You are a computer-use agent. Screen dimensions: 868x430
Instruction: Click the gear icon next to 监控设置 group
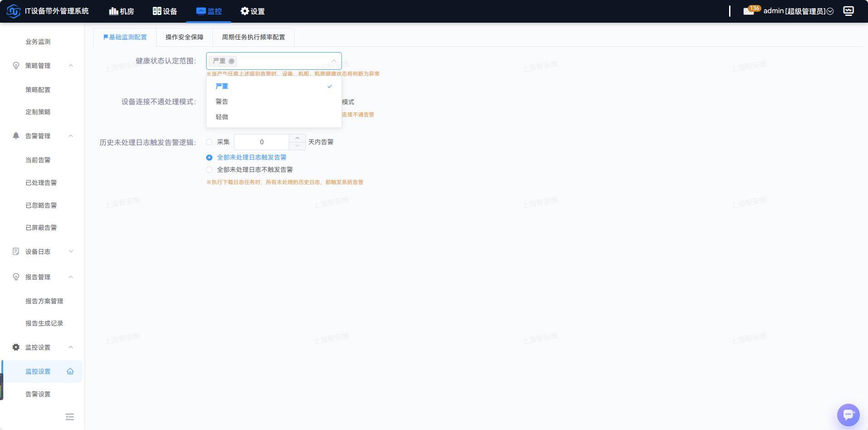pos(16,347)
